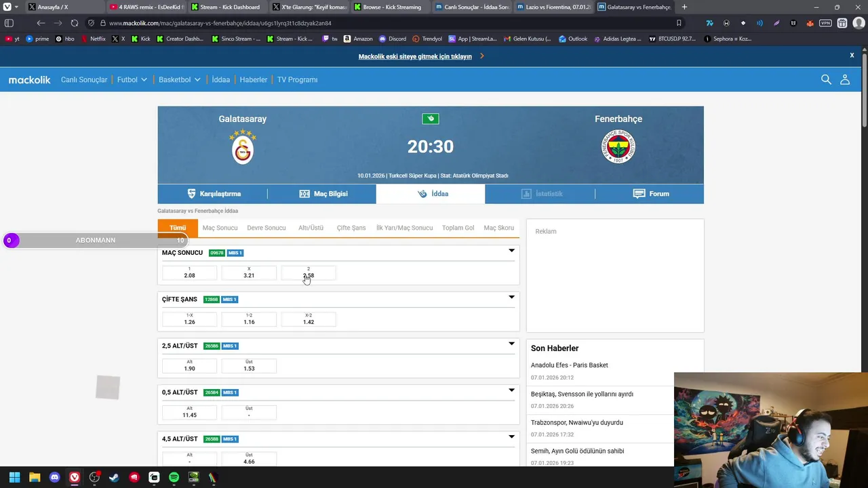Collapse the ÇİFTE ŞANS section arrow
The width and height of the screenshot is (868, 488).
point(511,298)
